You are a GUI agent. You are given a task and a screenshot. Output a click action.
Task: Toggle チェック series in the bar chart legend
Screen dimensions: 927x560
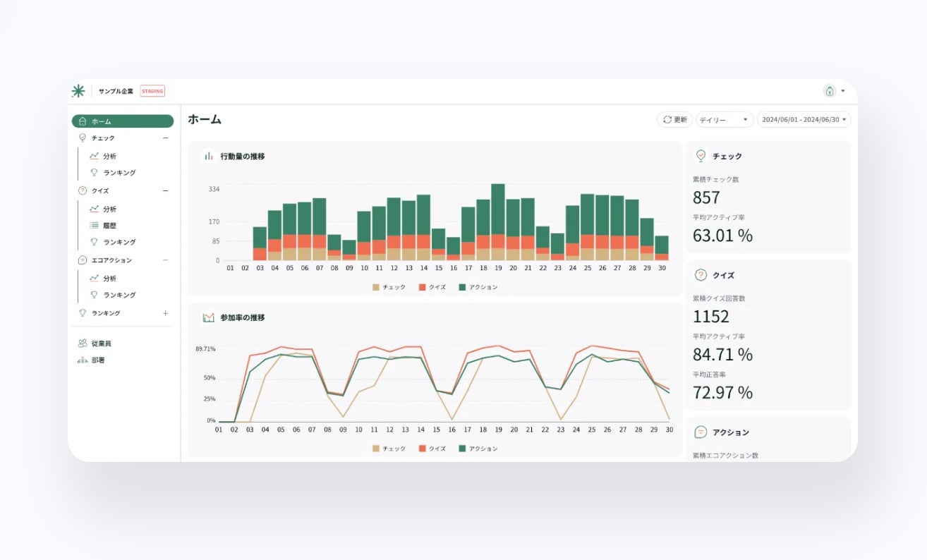[389, 287]
